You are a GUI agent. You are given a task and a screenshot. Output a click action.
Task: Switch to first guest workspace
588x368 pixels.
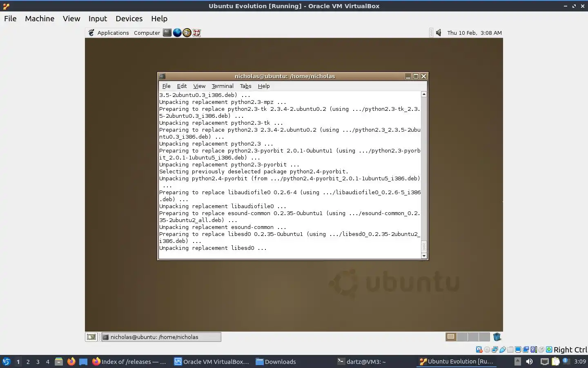(451, 337)
